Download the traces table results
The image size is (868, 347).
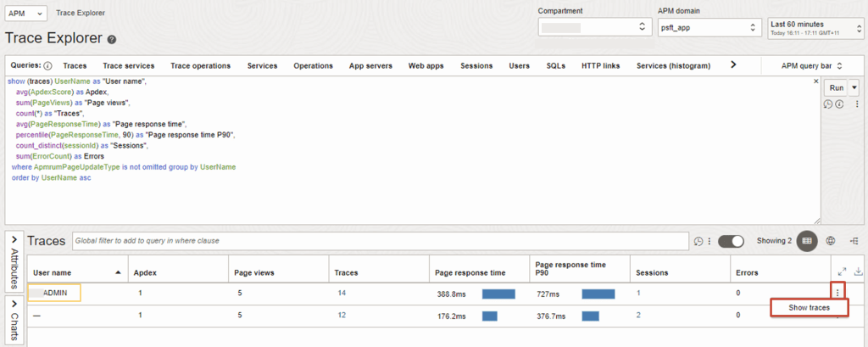point(859,272)
